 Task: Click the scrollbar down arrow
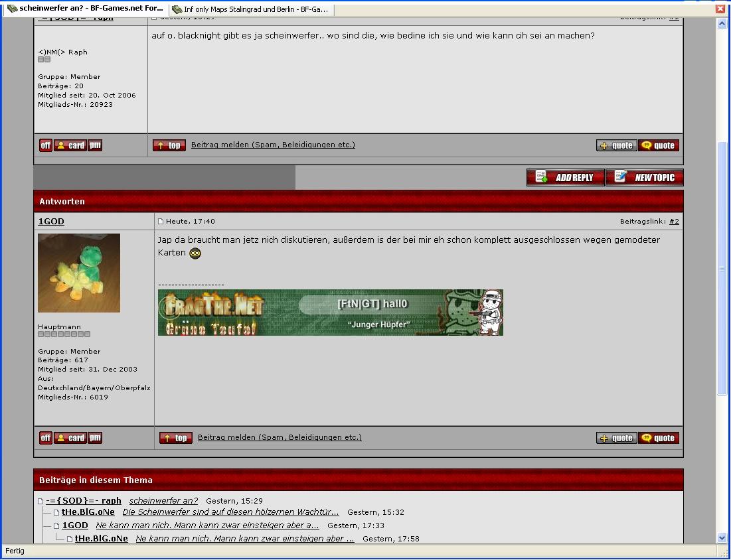(722, 538)
